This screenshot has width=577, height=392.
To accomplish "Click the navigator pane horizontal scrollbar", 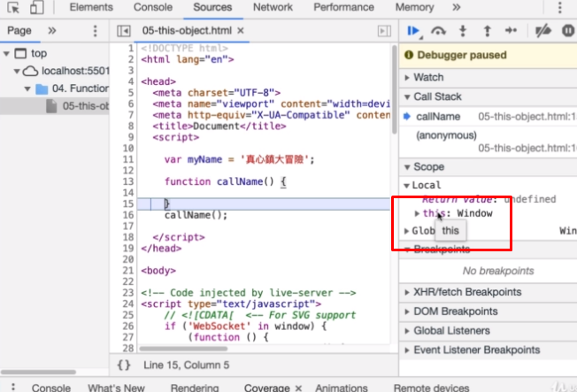I will (39, 373).
